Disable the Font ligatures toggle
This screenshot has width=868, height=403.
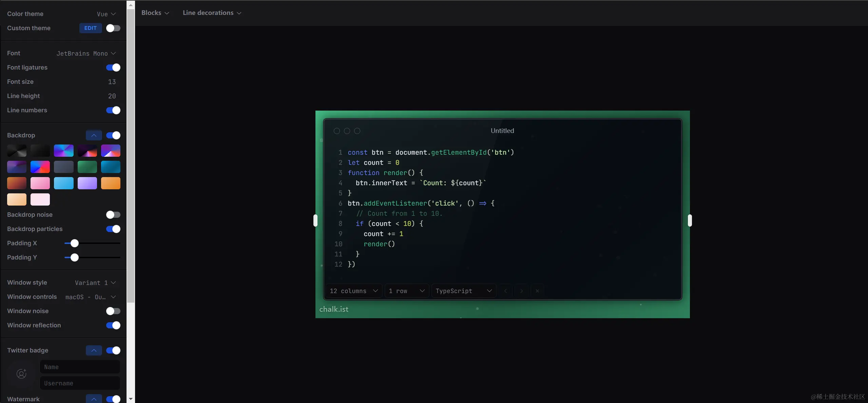coord(113,68)
